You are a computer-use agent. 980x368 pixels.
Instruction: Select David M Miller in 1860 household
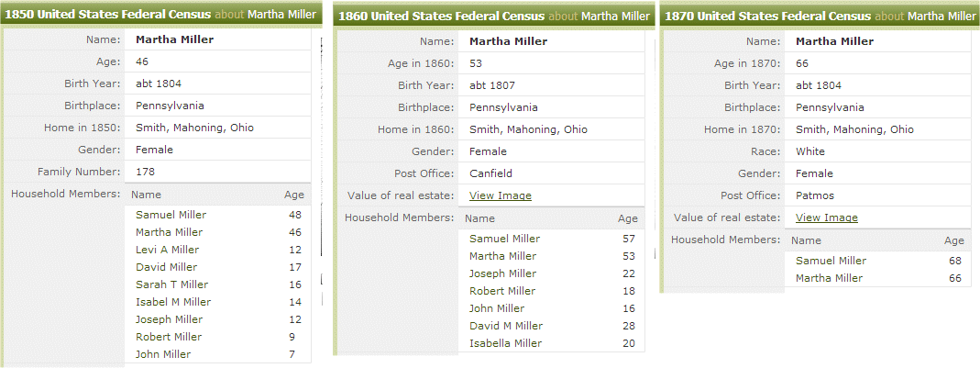506,326
